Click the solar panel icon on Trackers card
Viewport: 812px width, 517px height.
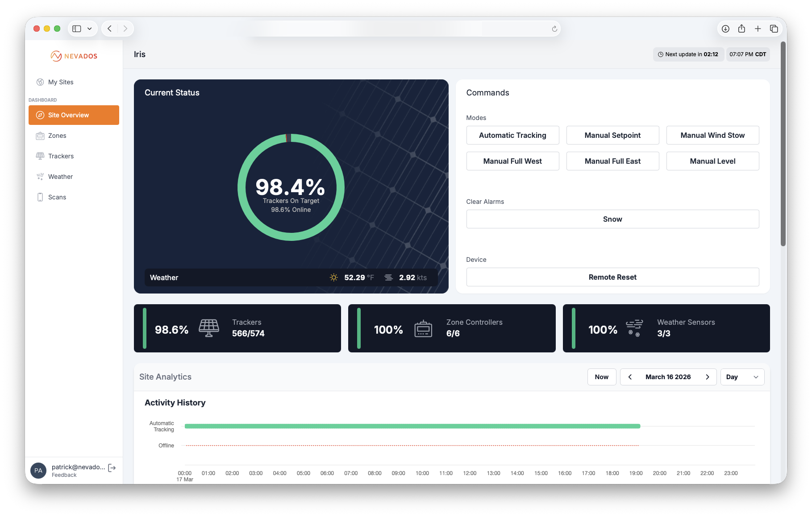(208, 328)
